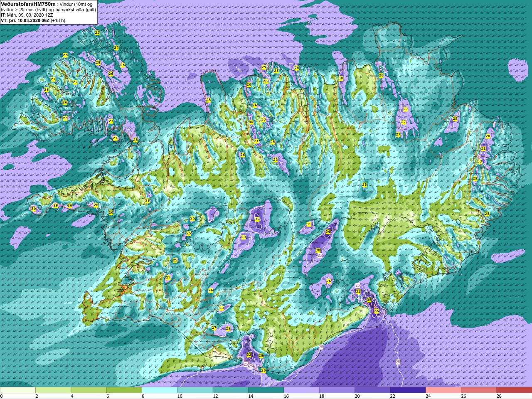This screenshot has width=532, height=399.
Task: Choose the 14–16 m/s dark teal legend swatch
Action: tap(266, 390)
